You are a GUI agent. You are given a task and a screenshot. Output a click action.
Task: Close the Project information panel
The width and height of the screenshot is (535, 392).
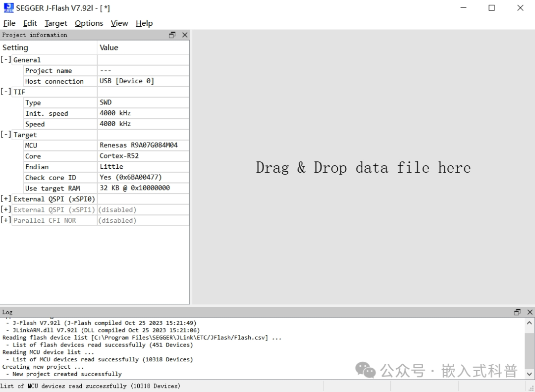click(x=185, y=35)
